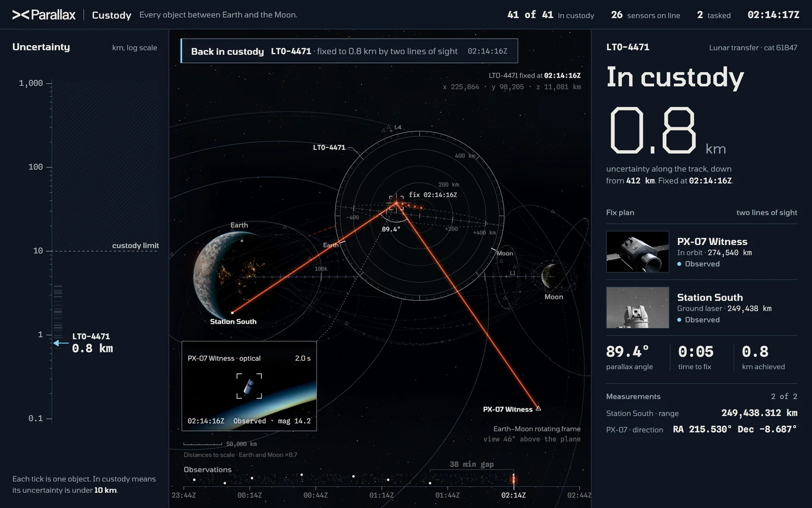Viewport: 812px width, 508px height.
Task: Click the 89.4° parallax angle value
Action: coord(627,352)
